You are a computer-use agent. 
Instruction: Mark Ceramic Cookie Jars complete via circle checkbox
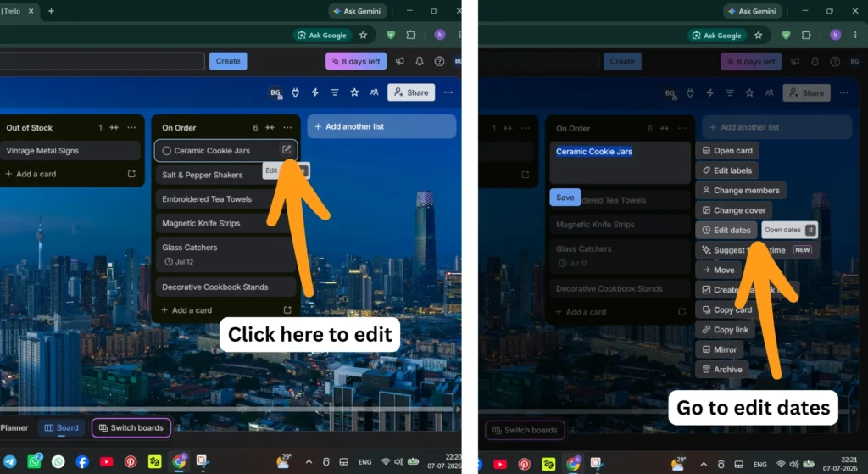[166, 151]
